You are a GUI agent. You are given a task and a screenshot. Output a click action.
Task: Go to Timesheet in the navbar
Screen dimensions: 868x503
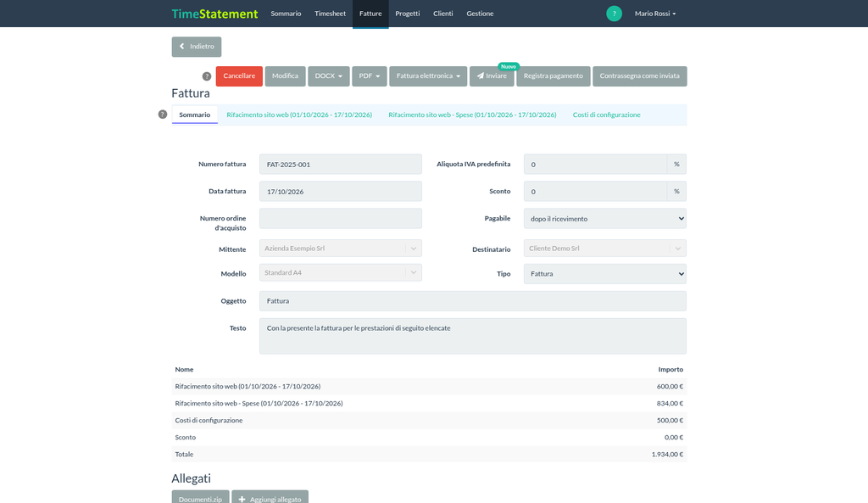tap(330, 14)
